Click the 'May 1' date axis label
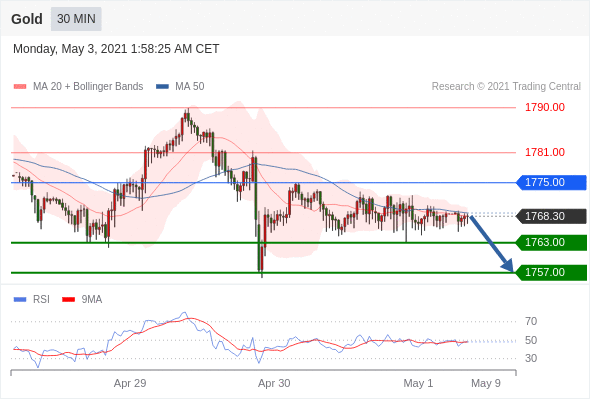Viewport: 590px width, 400px height. tap(418, 383)
